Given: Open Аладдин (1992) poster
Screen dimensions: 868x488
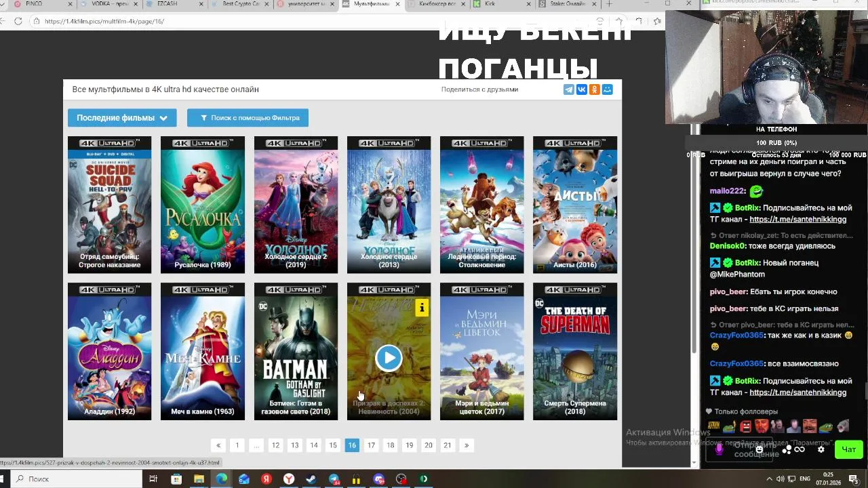Looking at the screenshot, I should (x=109, y=351).
